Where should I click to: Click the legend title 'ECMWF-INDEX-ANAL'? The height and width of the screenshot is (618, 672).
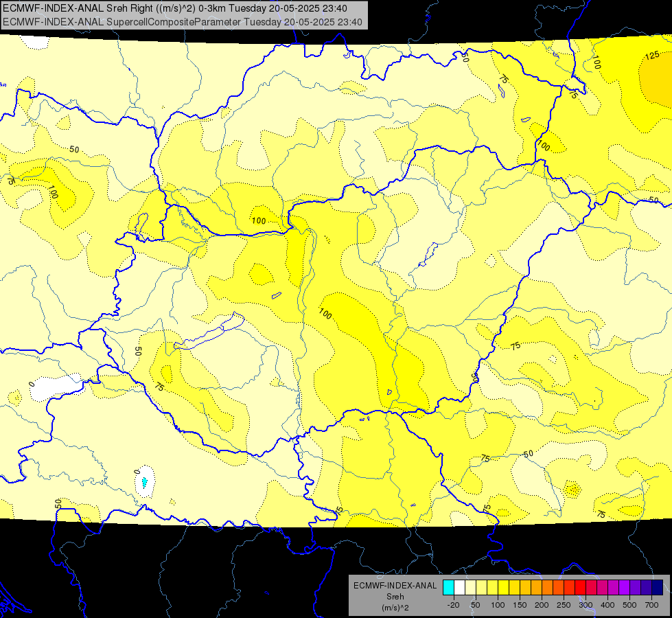click(x=395, y=586)
